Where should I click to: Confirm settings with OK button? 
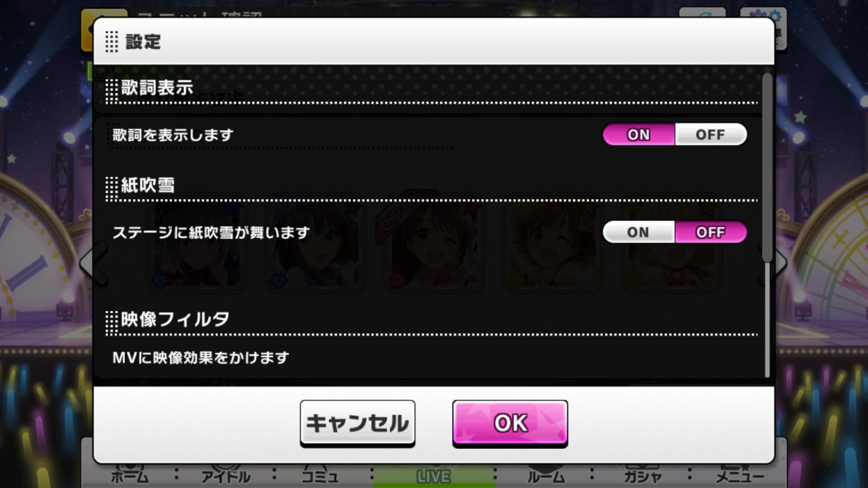pyautogui.click(x=510, y=423)
